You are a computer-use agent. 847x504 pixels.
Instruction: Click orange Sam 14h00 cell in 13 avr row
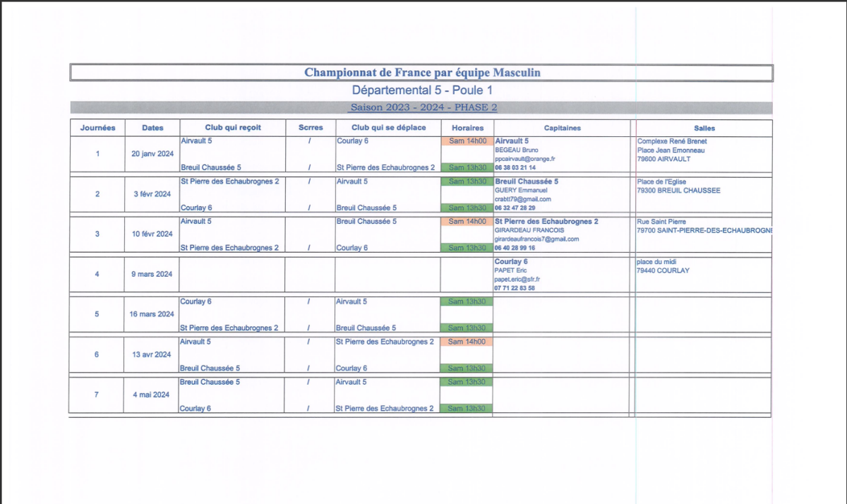point(467,342)
